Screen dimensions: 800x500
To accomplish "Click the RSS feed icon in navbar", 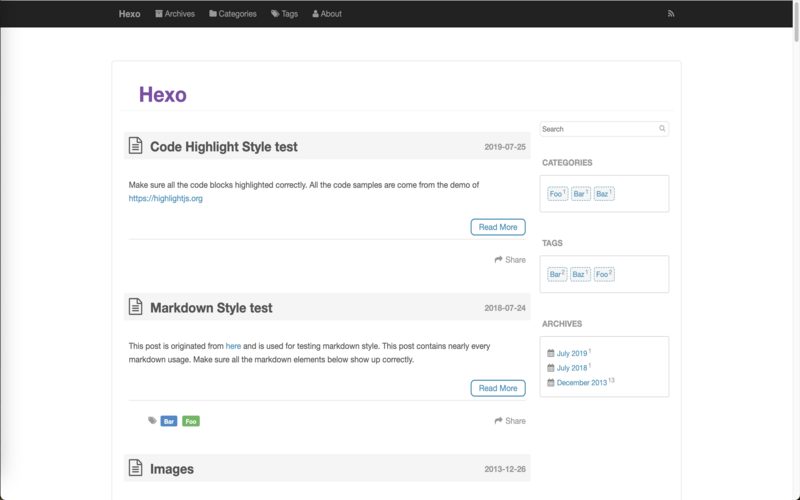I will pos(671,14).
